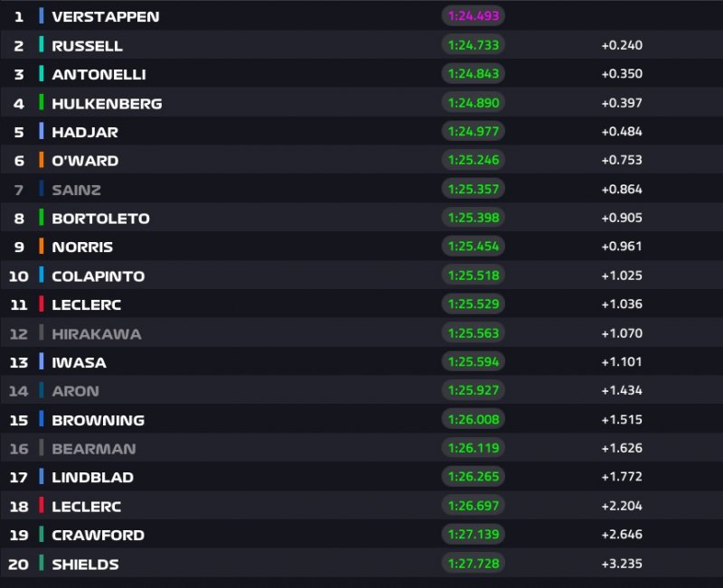The width and height of the screenshot is (723, 588).
Task: Click Verstappen's purple 1:24.493 lap time
Action: 472,16
